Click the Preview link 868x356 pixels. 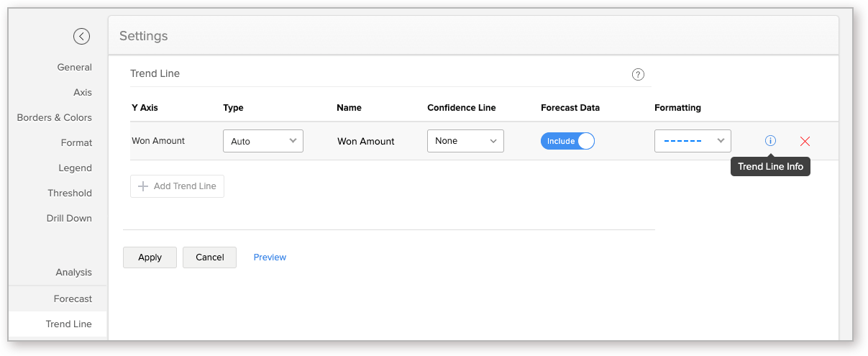270,257
